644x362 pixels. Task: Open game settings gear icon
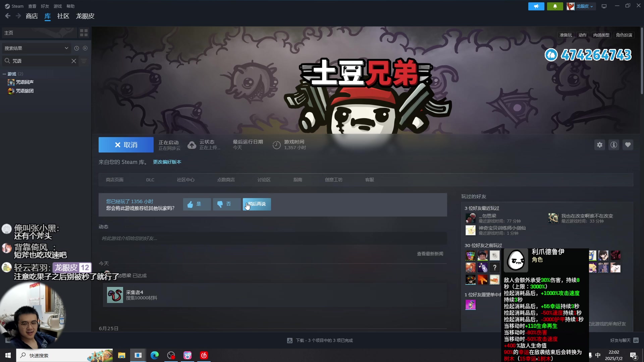600,145
